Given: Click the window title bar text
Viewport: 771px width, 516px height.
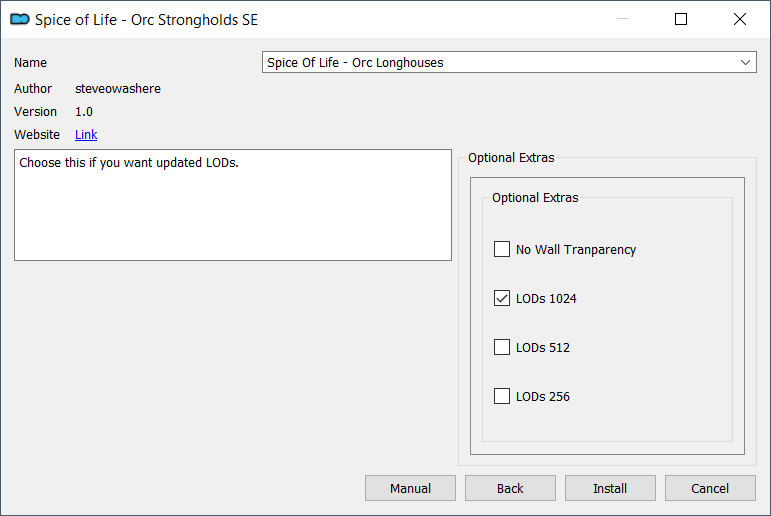Looking at the screenshot, I should 146,20.
